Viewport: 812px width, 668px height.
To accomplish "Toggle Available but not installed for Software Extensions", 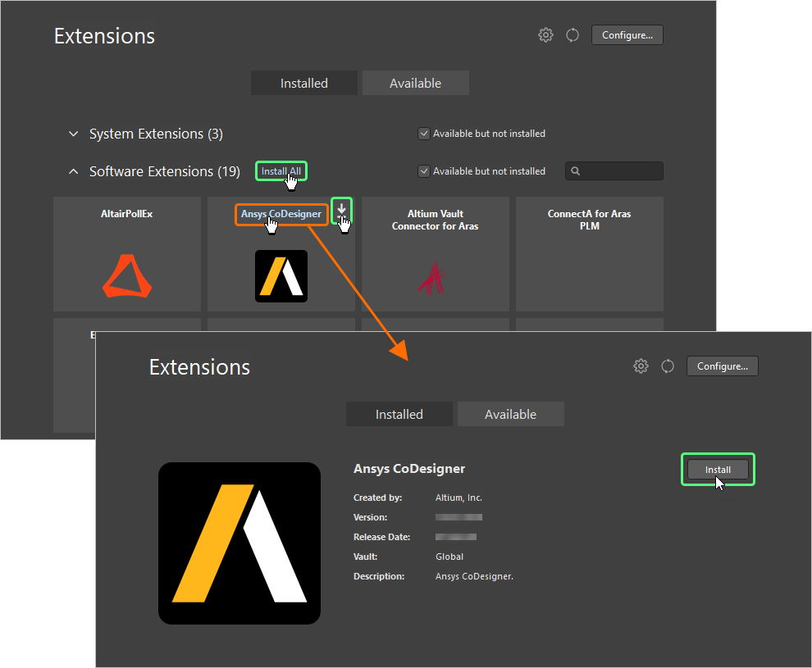I will (424, 170).
